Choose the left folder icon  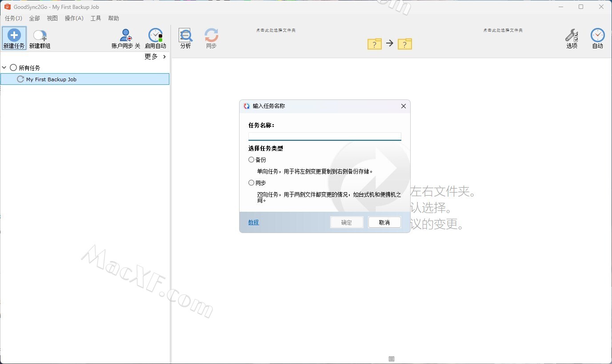point(375,44)
